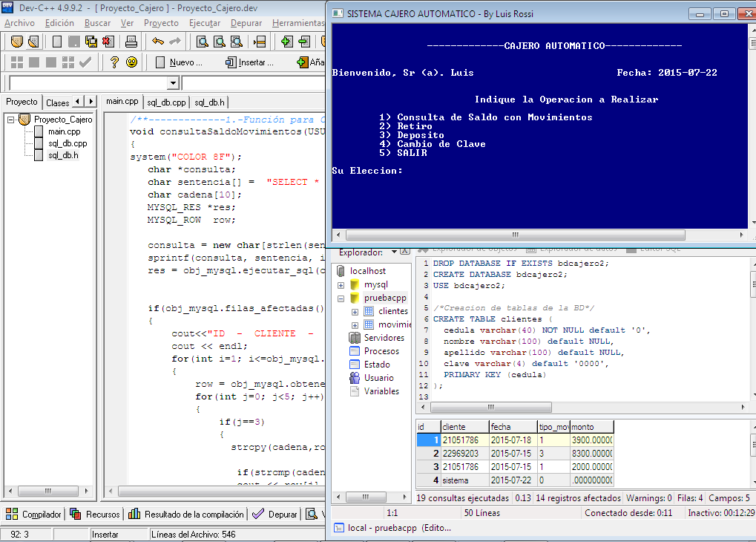Select the main.cpp editor tab

point(122,102)
